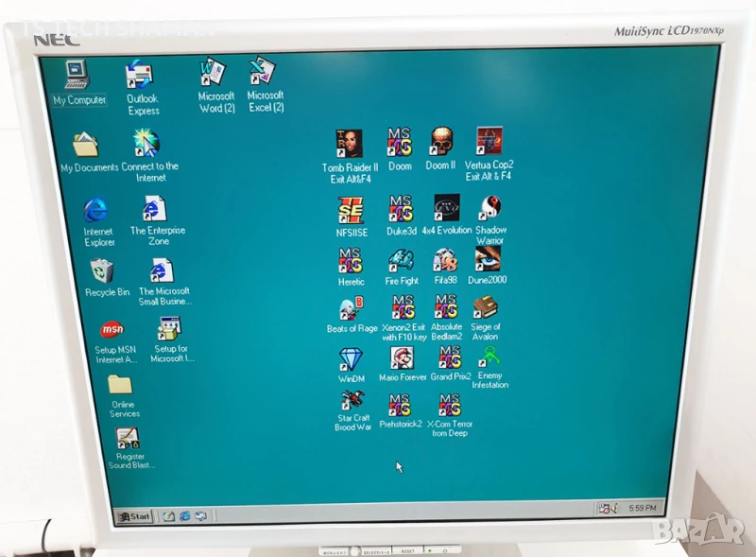Launch the NFSIISE game icon

click(x=351, y=210)
